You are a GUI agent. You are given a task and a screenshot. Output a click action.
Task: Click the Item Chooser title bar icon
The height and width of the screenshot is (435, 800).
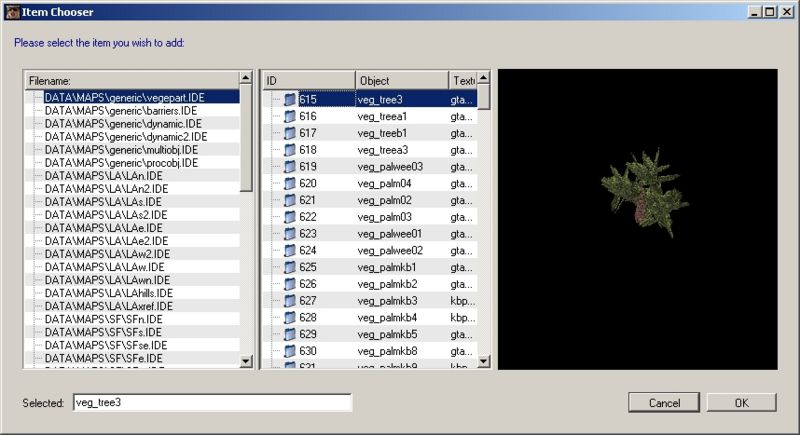click(11, 11)
